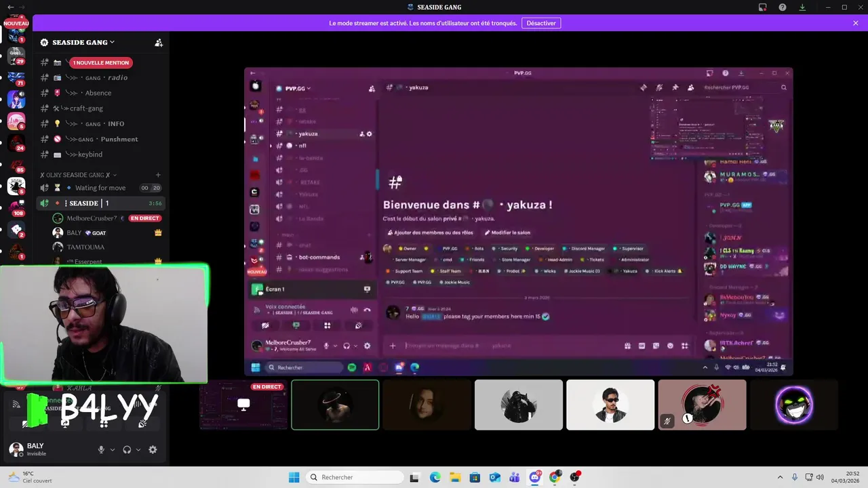The width and height of the screenshot is (868, 488).
Task: Open Google Chrome from the taskbar
Action: tap(555, 477)
